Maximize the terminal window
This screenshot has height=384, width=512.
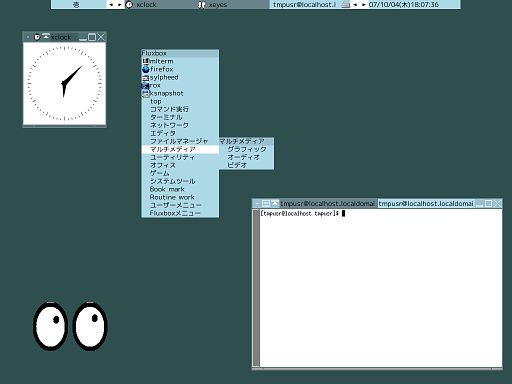(488, 203)
